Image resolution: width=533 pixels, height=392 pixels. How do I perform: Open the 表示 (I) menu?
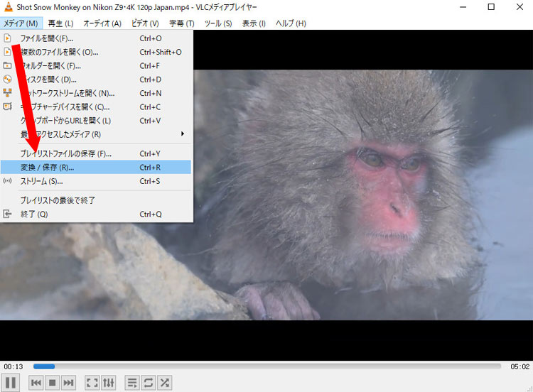click(x=254, y=23)
